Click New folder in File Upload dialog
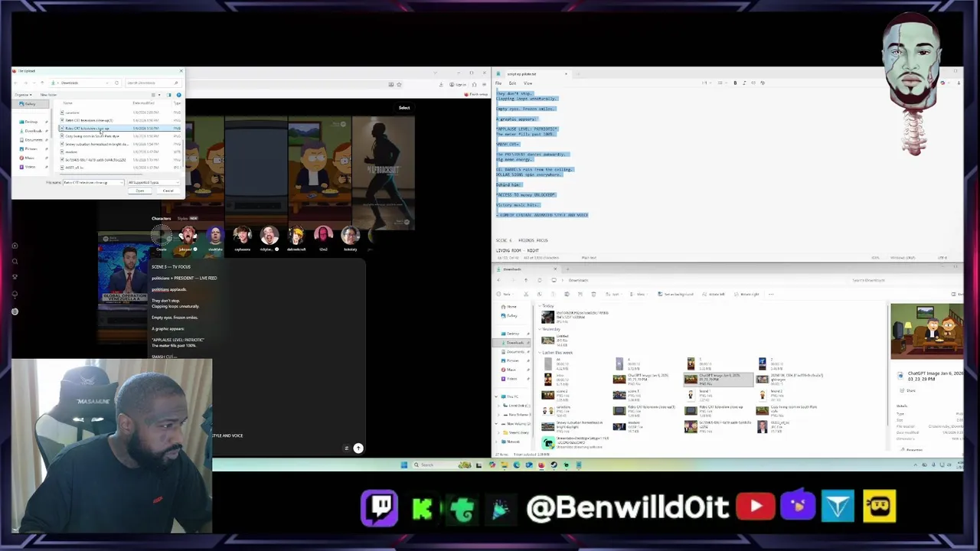 (48, 95)
